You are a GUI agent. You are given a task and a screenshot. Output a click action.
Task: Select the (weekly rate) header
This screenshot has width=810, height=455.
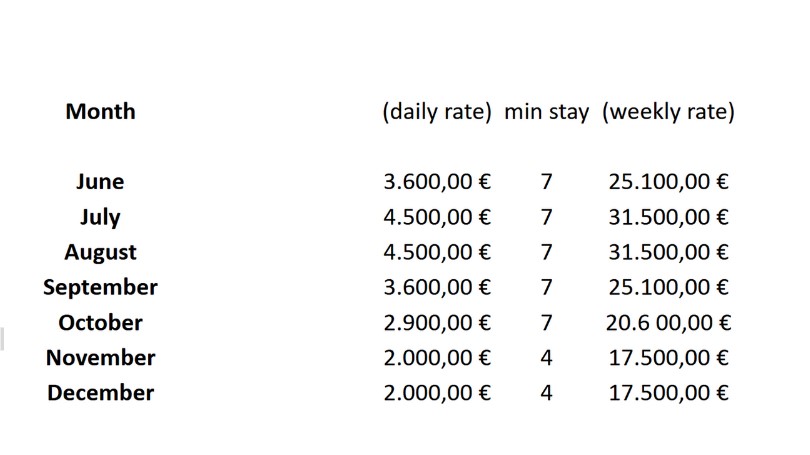point(668,112)
